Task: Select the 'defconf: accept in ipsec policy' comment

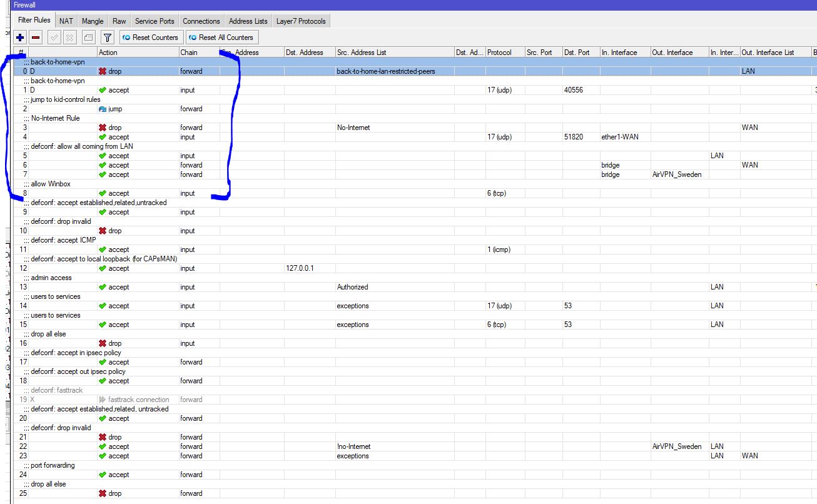Action: [76, 353]
